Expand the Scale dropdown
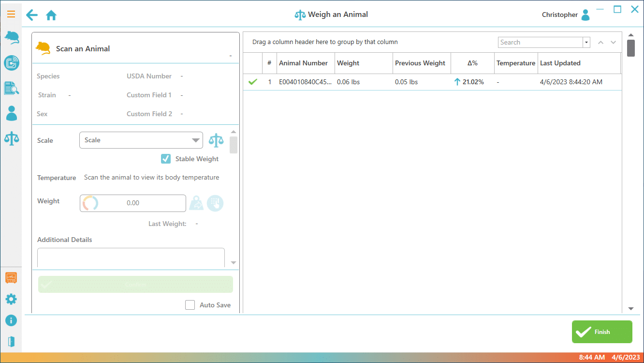The width and height of the screenshot is (644, 363). pyautogui.click(x=195, y=140)
